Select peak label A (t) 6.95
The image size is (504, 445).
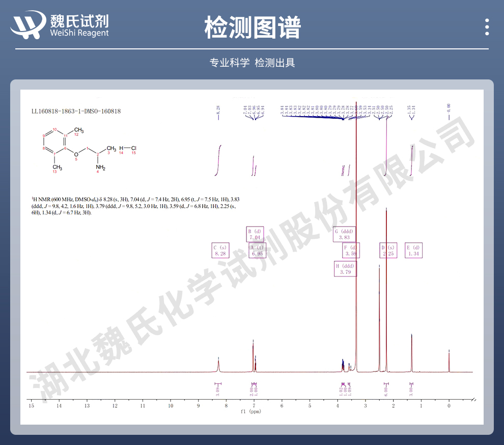click(258, 251)
